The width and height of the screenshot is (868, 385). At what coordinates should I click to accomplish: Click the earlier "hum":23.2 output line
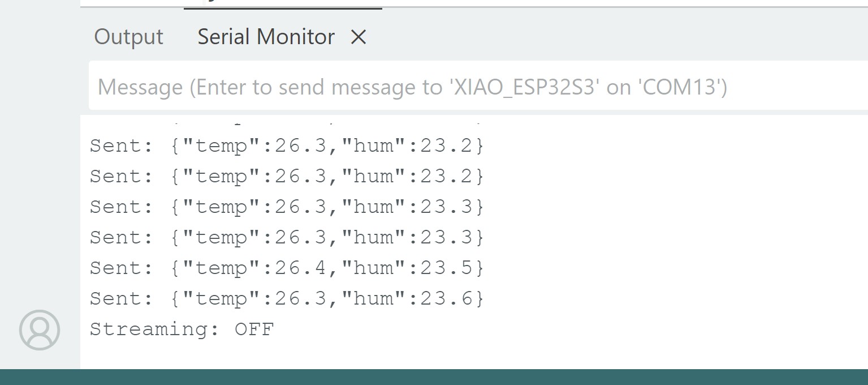coord(287,146)
